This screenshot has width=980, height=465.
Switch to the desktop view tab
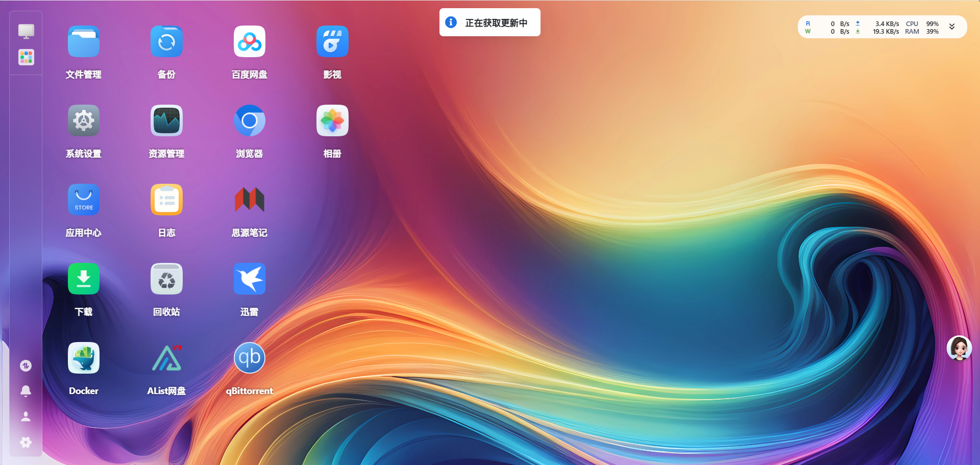[26, 31]
